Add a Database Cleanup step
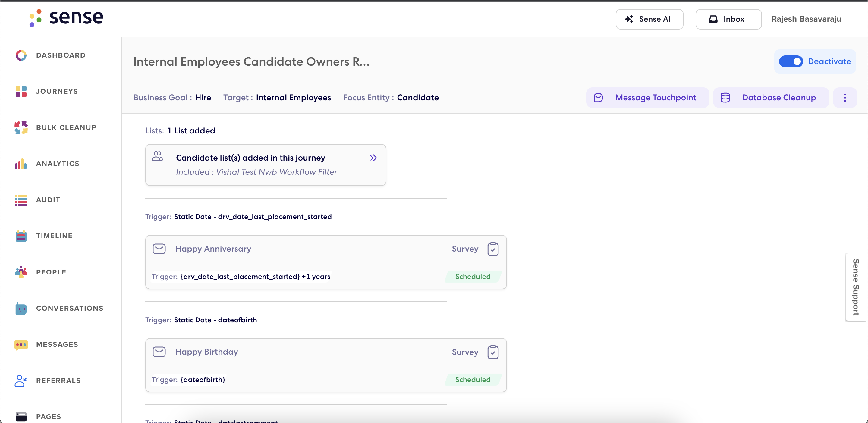Image resolution: width=868 pixels, height=423 pixels. pos(771,98)
